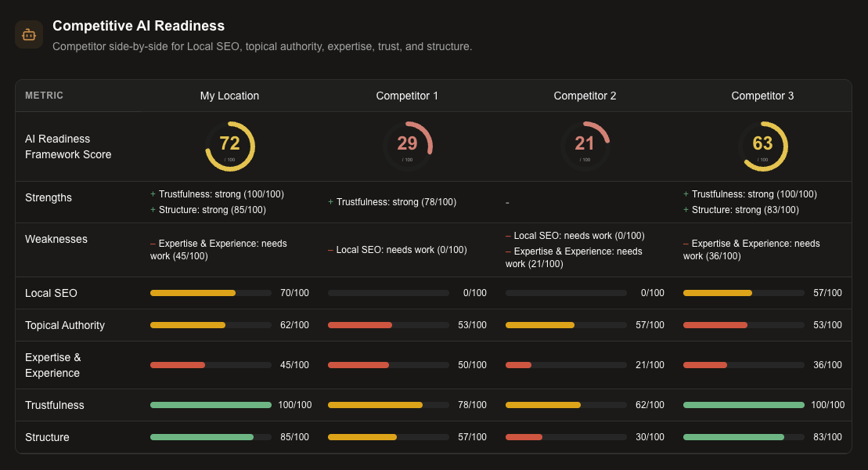Click the 45/100 Expertise value
The width and height of the screenshot is (868, 470).
point(294,365)
